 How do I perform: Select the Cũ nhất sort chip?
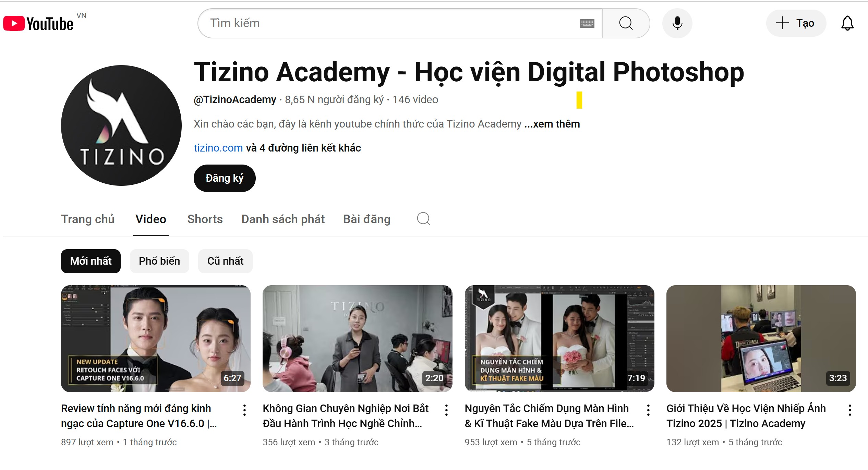[x=225, y=261]
